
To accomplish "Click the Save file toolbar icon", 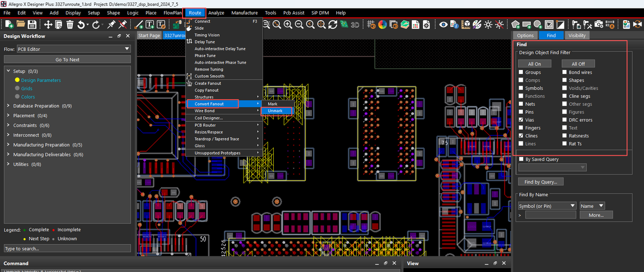I will tap(32, 24).
